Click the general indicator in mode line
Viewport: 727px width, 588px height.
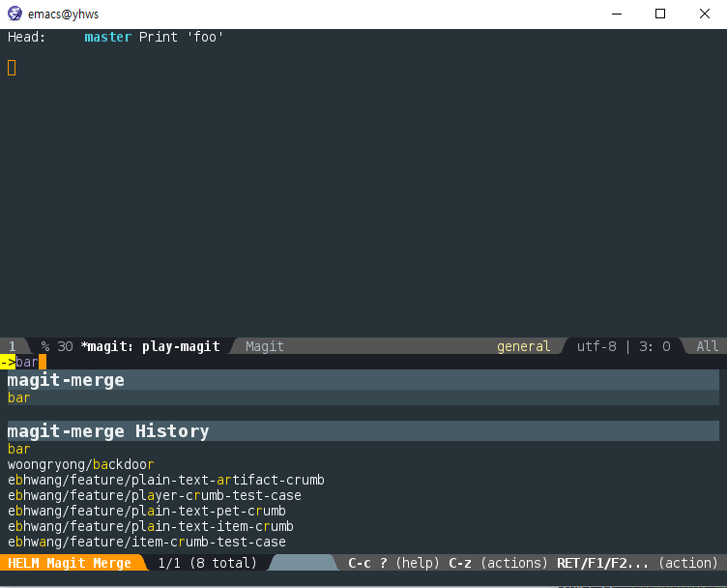[x=523, y=346]
